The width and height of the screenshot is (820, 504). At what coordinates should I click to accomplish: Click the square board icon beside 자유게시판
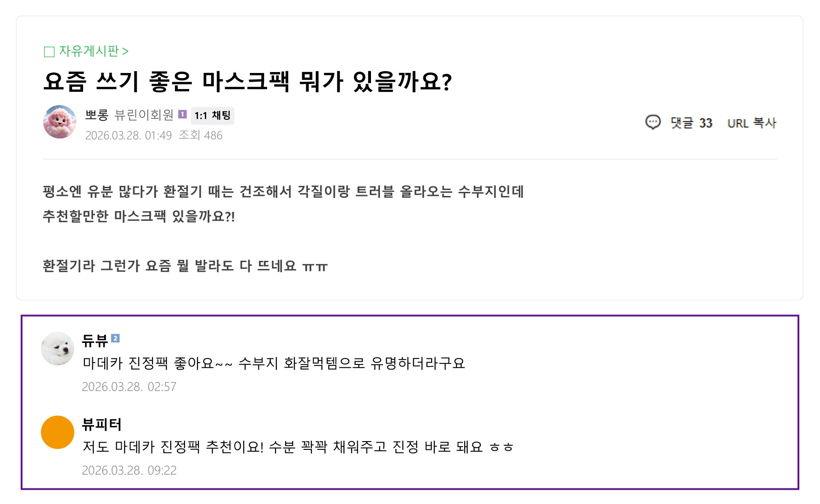tap(49, 51)
